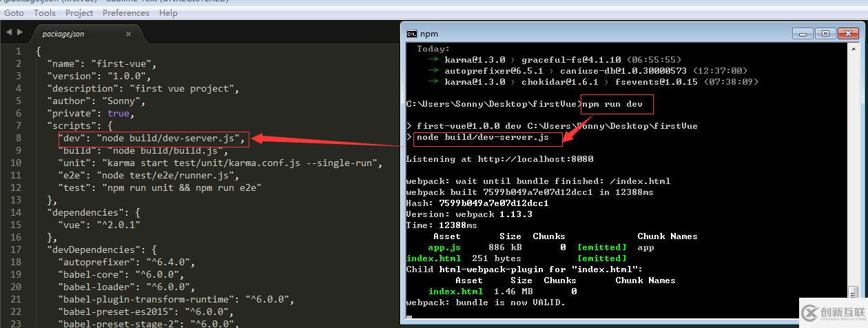This screenshot has width=868, height=328.
Task: Click the "version": "1.0.0" line
Action: point(99,76)
